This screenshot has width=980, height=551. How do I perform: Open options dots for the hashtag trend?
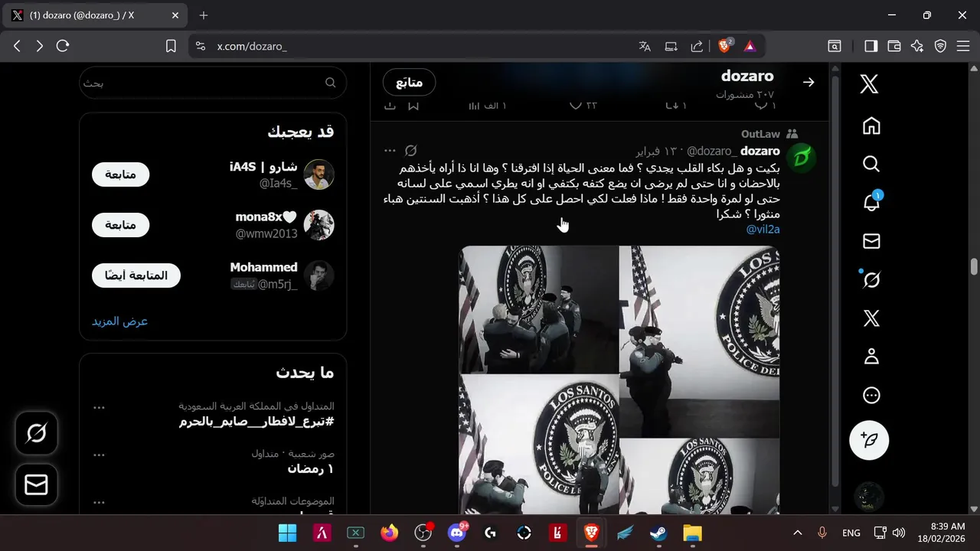click(x=99, y=407)
